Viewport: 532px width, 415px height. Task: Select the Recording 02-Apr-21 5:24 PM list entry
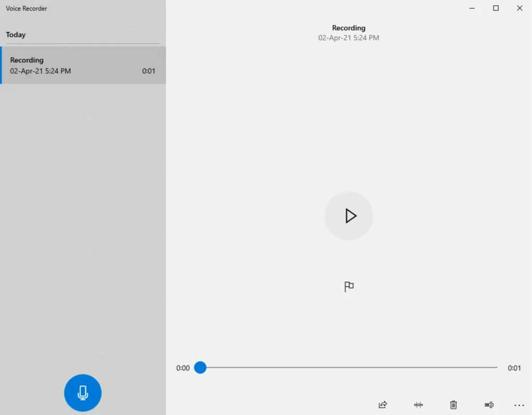(83, 65)
